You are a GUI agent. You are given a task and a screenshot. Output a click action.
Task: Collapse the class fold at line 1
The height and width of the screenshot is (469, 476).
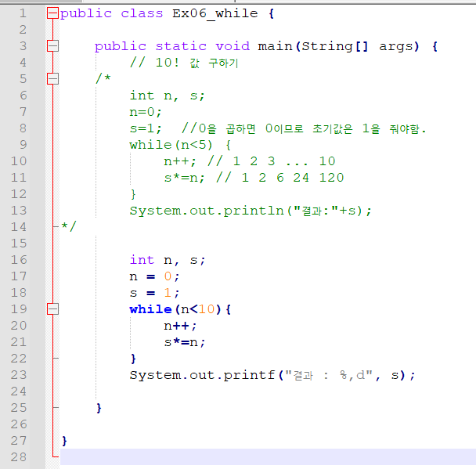tap(52, 13)
